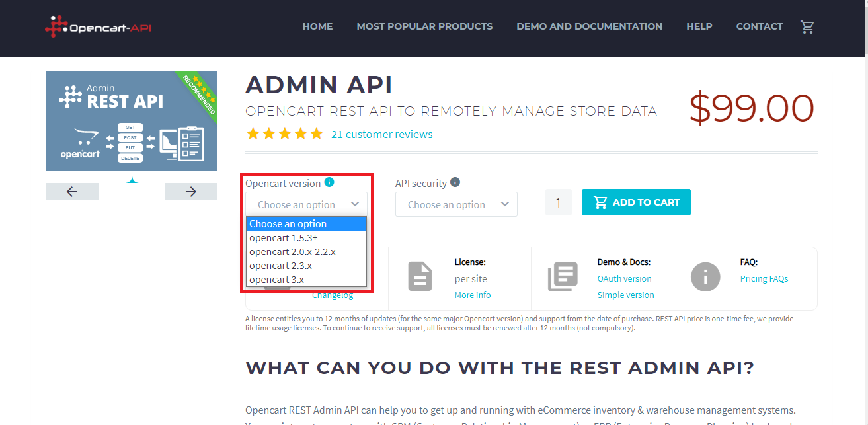The width and height of the screenshot is (868, 425).
Task: Click the Demo & Docs library icon
Action: [x=563, y=276]
